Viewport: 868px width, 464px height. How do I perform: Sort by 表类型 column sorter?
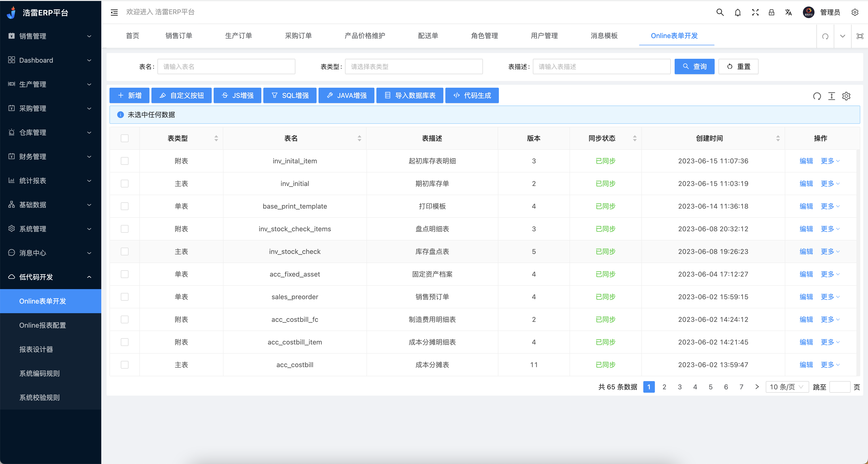[x=216, y=138]
